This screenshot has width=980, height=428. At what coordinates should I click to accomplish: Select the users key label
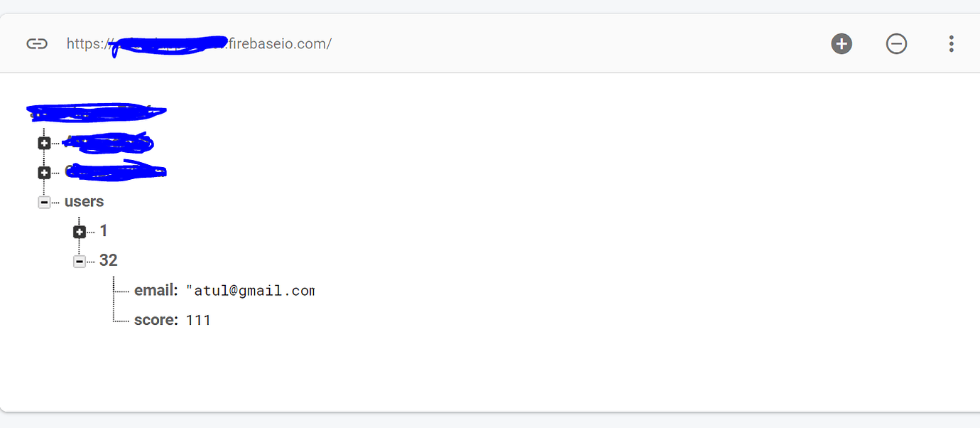coord(84,202)
